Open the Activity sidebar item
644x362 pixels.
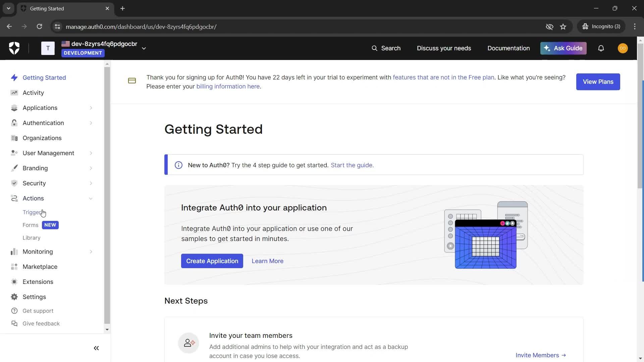pos(33,93)
